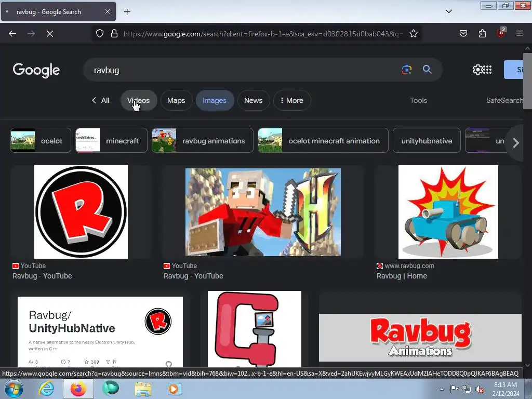Open Action Center flag icon
The image size is (532, 399).
(454, 389)
